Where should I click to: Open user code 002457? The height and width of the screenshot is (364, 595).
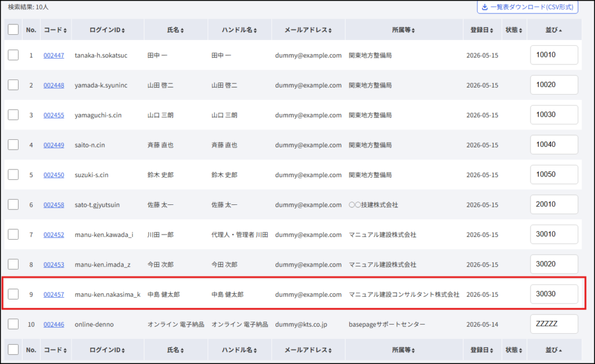point(53,294)
